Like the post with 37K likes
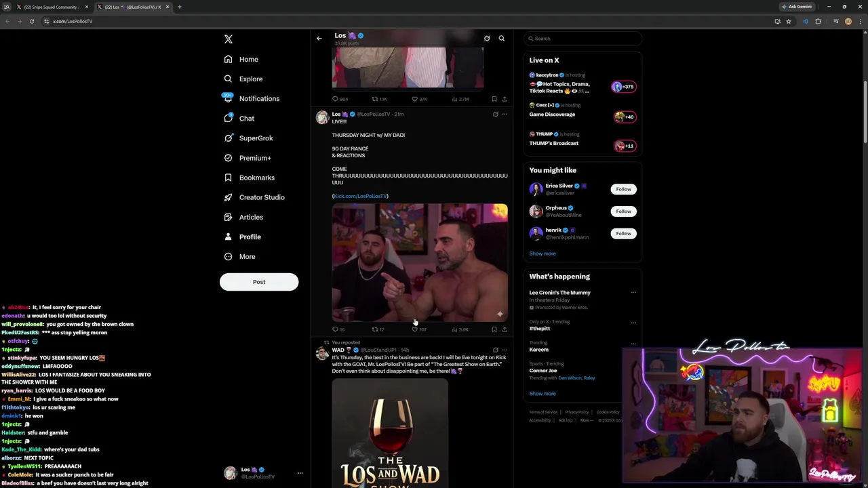Screen dimensions: 868x488 pyautogui.click(x=419, y=99)
